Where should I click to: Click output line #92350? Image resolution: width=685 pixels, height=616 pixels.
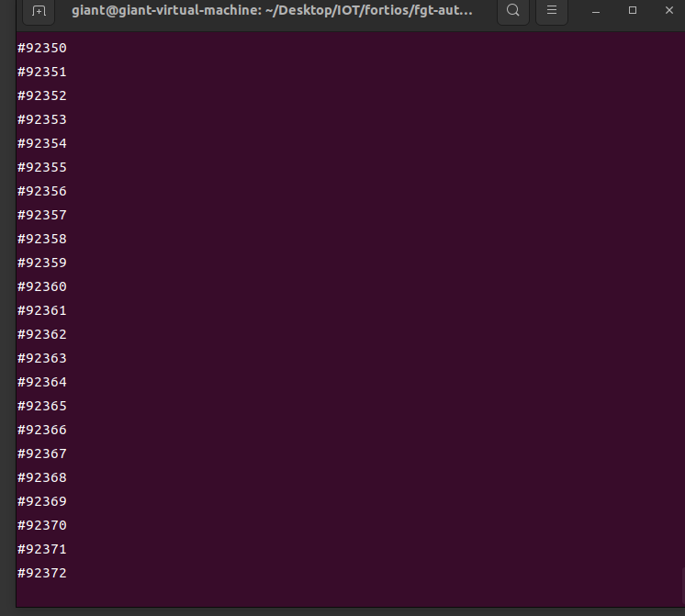point(42,48)
